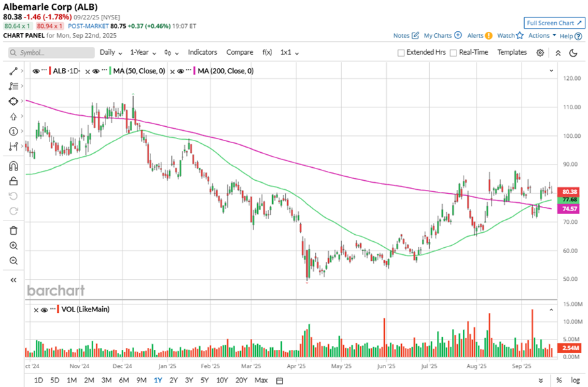Image resolution: width=588 pixels, height=387 pixels.
Task: Redo the chart action
Action: (14, 211)
